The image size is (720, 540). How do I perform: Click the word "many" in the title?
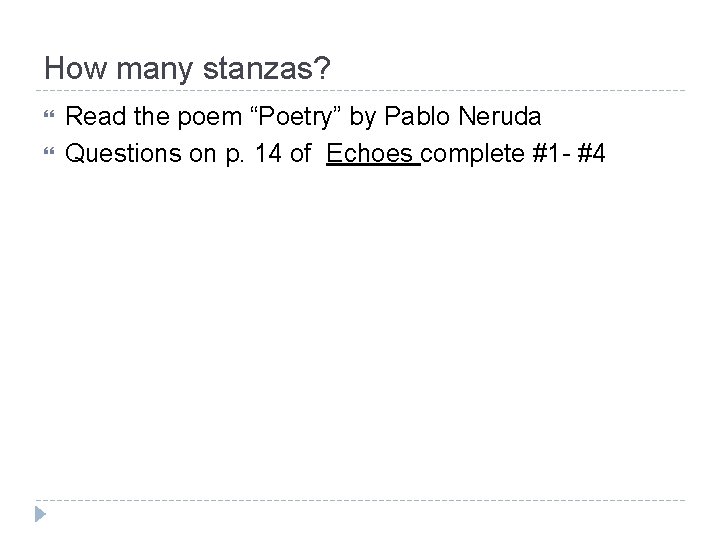134,69
